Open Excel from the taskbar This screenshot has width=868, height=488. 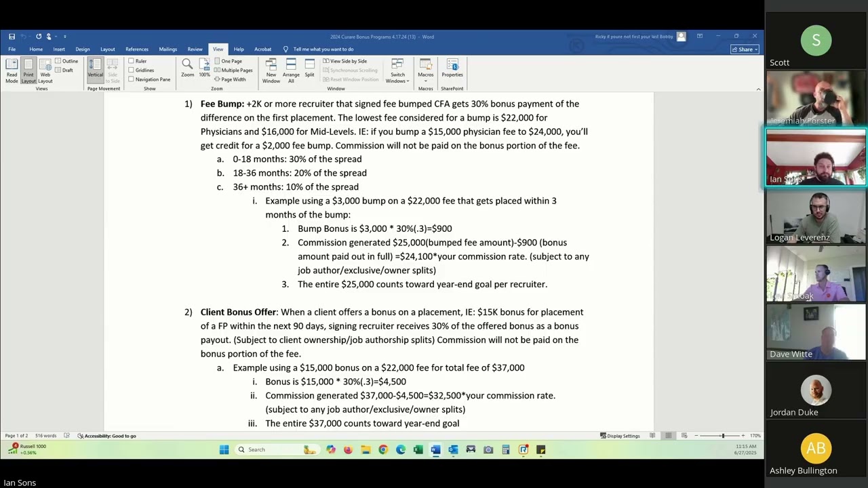tap(418, 449)
